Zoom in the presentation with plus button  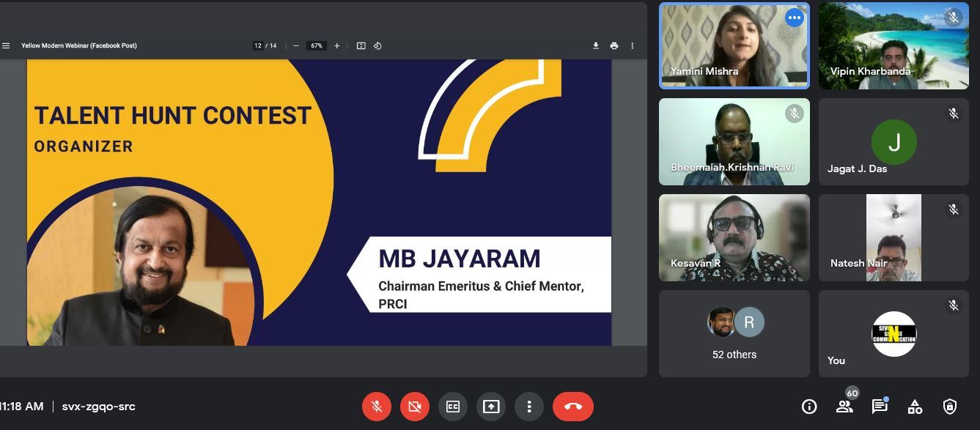coord(337,45)
